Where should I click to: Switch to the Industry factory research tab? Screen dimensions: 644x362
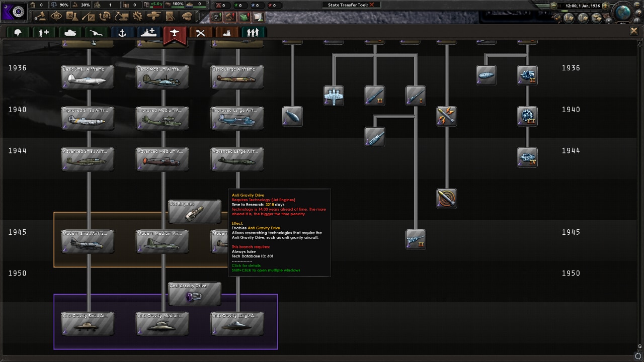click(x=227, y=33)
